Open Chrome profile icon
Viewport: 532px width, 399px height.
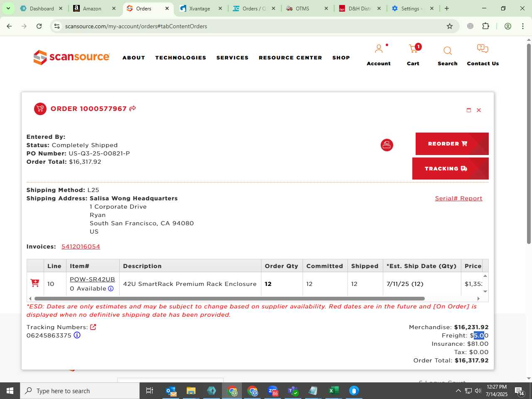[x=508, y=26]
